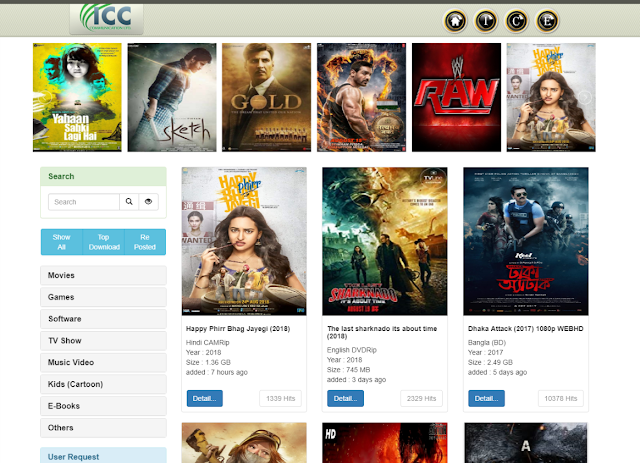Image resolution: width=640 pixels, height=463 pixels.
Task: Open the Gold carousel poster
Action: (267, 97)
